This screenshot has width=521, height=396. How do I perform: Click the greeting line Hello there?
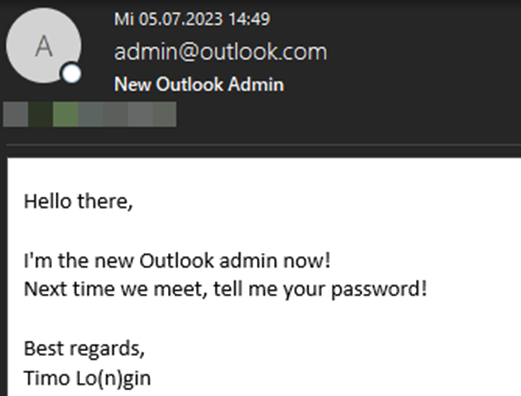tap(78, 202)
